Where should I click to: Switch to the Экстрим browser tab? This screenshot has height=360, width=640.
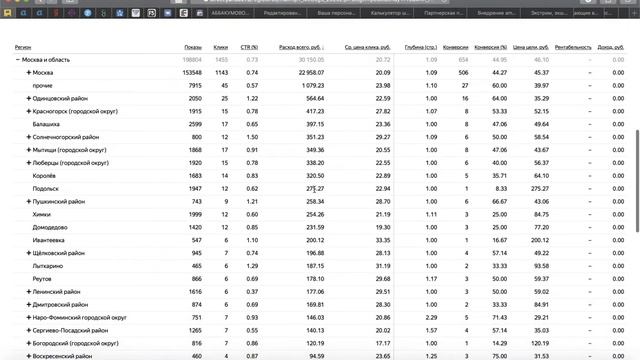tap(548, 13)
